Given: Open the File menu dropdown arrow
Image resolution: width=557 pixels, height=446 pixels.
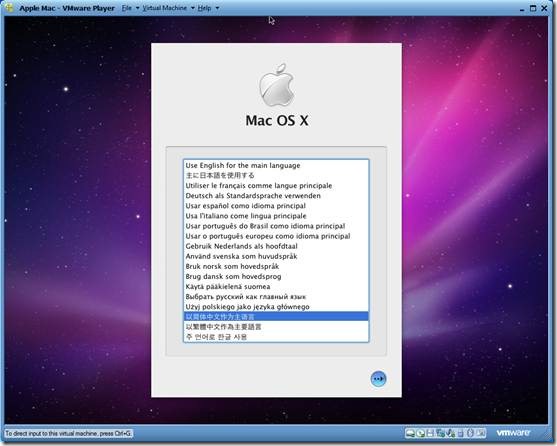Looking at the screenshot, I should click(137, 8).
